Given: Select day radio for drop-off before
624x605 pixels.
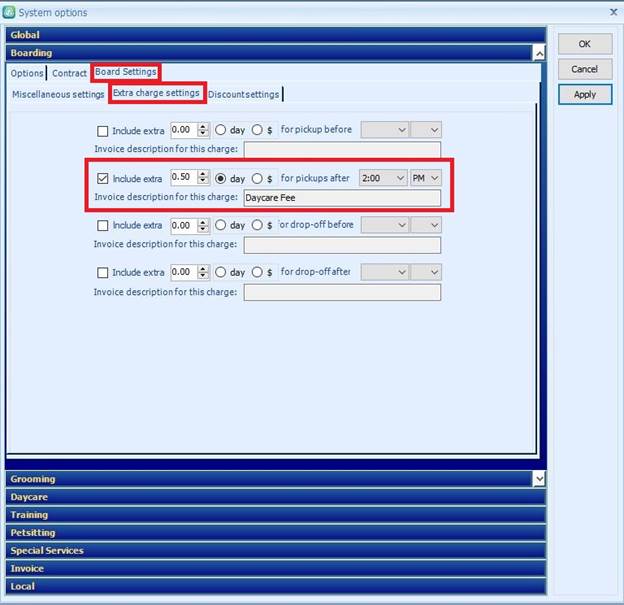Looking at the screenshot, I should (x=220, y=225).
